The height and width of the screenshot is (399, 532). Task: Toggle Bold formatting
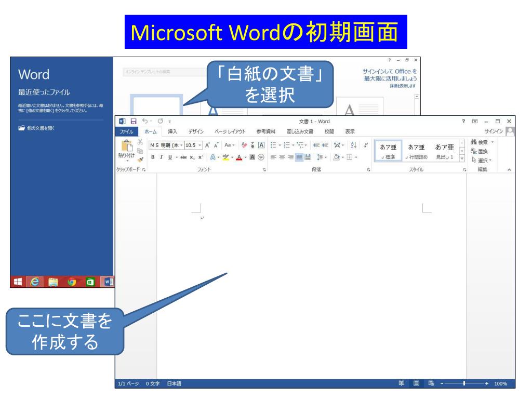coord(153,157)
